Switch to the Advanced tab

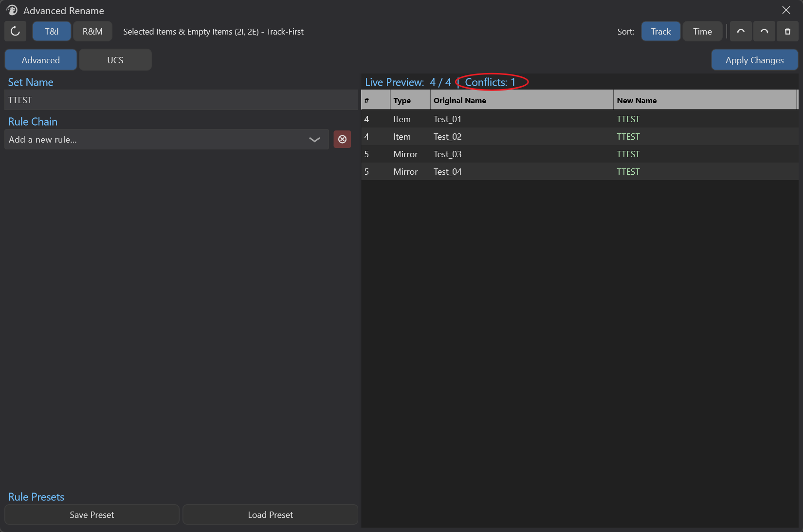click(41, 60)
